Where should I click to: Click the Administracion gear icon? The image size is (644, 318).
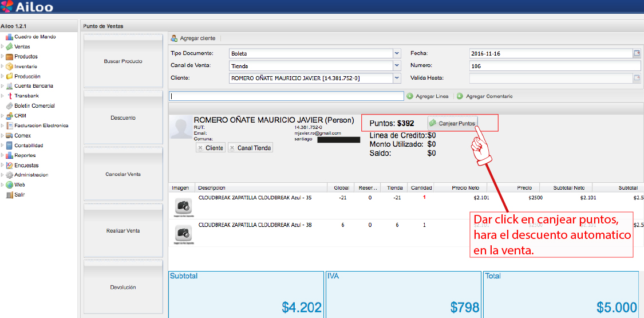(x=9, y=175)
